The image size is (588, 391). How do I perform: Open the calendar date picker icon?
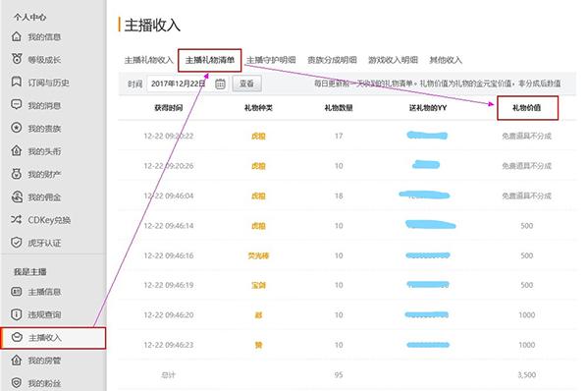tap(220, 84)
